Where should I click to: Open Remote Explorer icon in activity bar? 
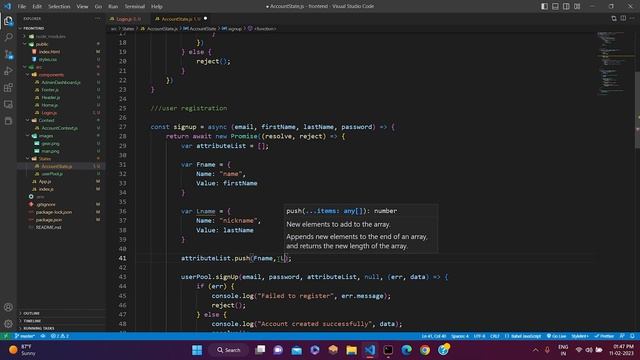(x=8, y=104)
